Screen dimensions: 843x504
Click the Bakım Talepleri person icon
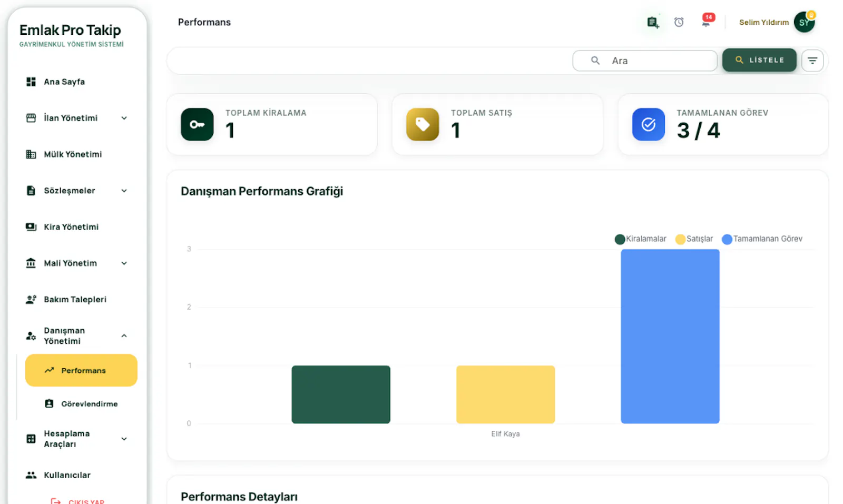coord(31,299)
